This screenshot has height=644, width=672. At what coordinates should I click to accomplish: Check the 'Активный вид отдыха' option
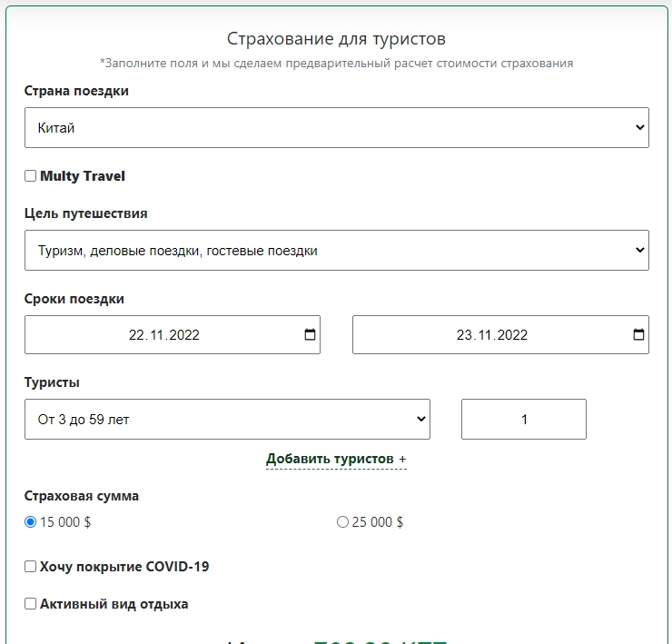pos(31,604)
